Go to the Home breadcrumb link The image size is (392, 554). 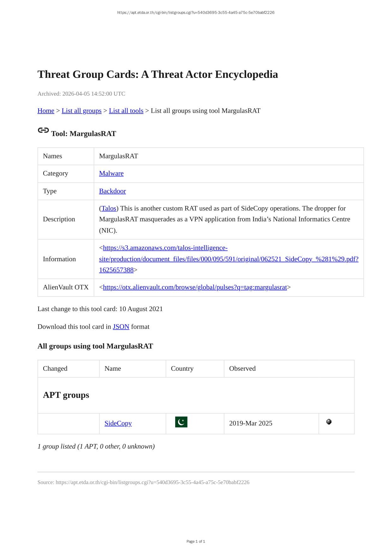[x=46, y=111]
